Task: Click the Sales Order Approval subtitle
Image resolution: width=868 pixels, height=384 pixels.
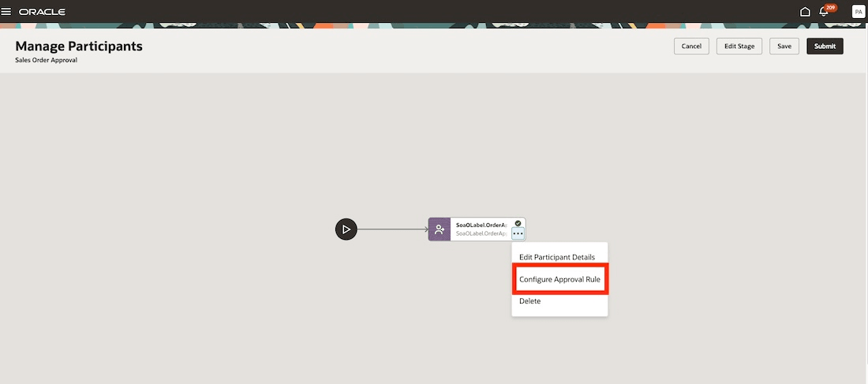Action: [47, 60]
